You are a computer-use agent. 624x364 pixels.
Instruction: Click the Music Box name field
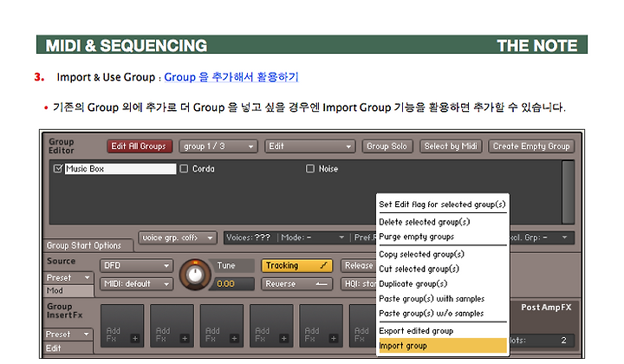120,169
